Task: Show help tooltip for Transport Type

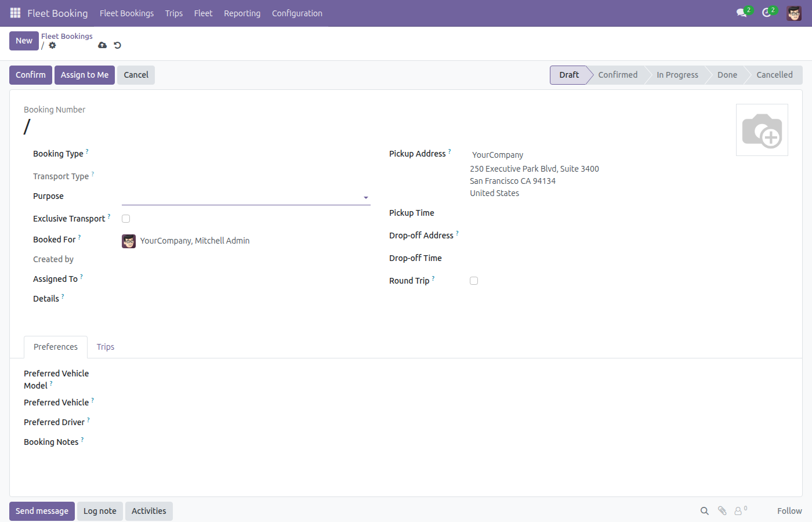Action: click(x=93, y=174)
